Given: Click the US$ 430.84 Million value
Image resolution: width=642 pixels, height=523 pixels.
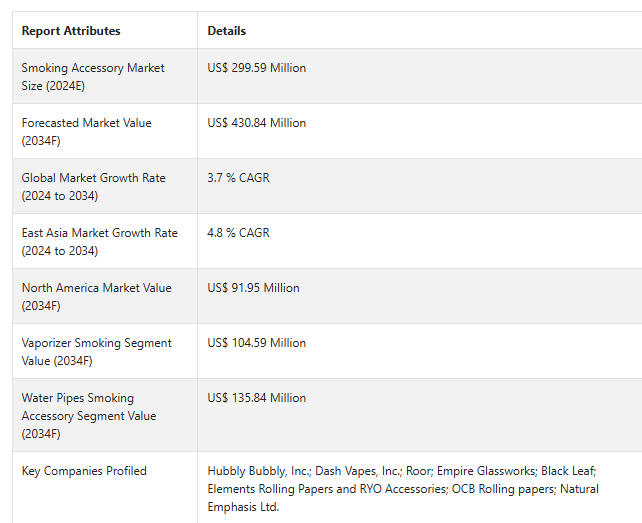Looking at the screenshot, I should click(257, 123).
